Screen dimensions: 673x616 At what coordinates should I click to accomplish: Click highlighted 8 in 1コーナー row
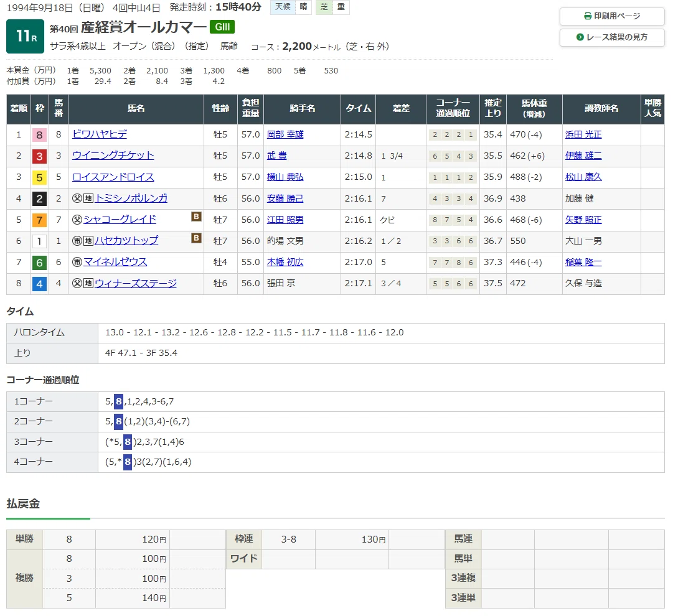pos(119,401)
